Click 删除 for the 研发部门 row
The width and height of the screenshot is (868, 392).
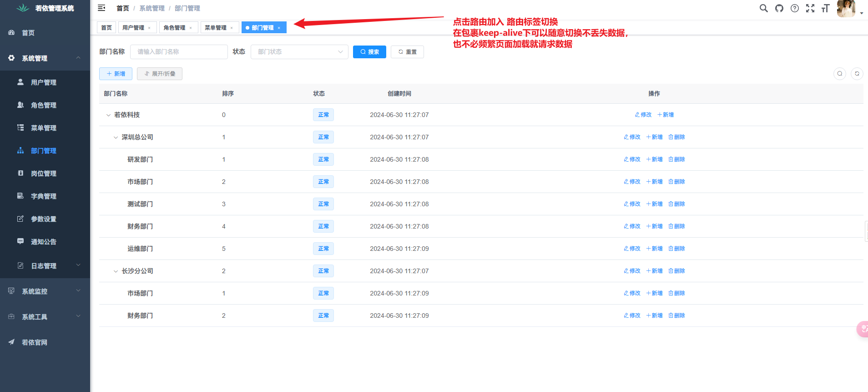coord(676,159)
